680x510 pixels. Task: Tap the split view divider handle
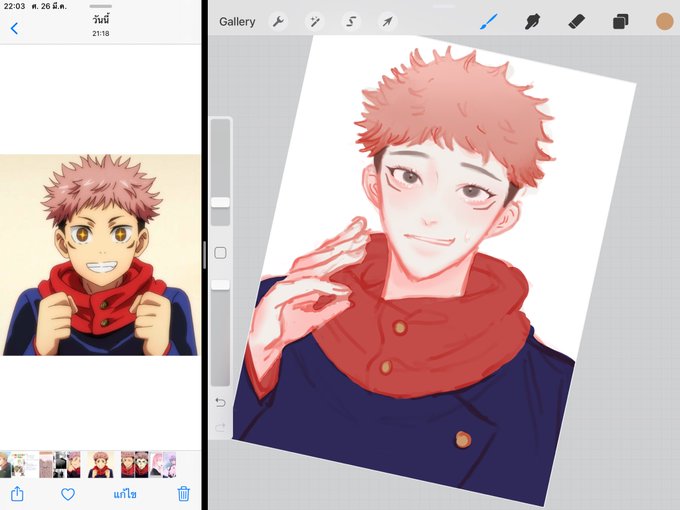(x=204, y=255)
